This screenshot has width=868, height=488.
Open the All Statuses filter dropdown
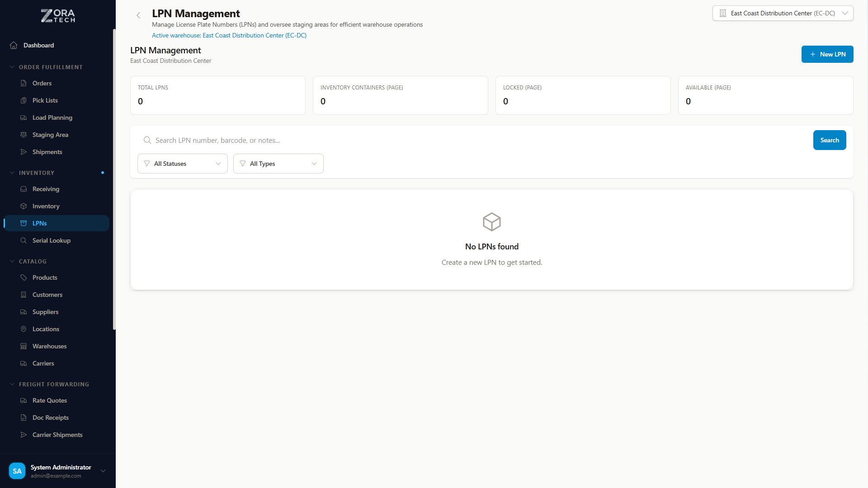click(x=182, y=164)
